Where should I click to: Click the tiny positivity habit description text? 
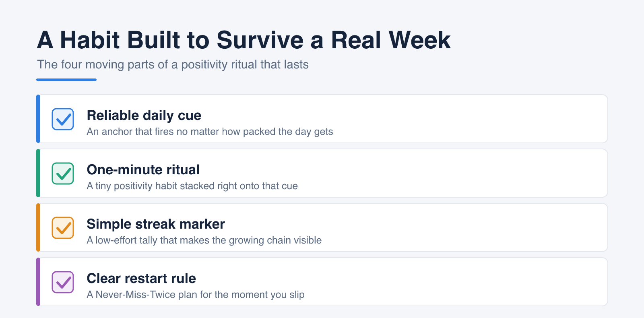(x=192, y=186)
